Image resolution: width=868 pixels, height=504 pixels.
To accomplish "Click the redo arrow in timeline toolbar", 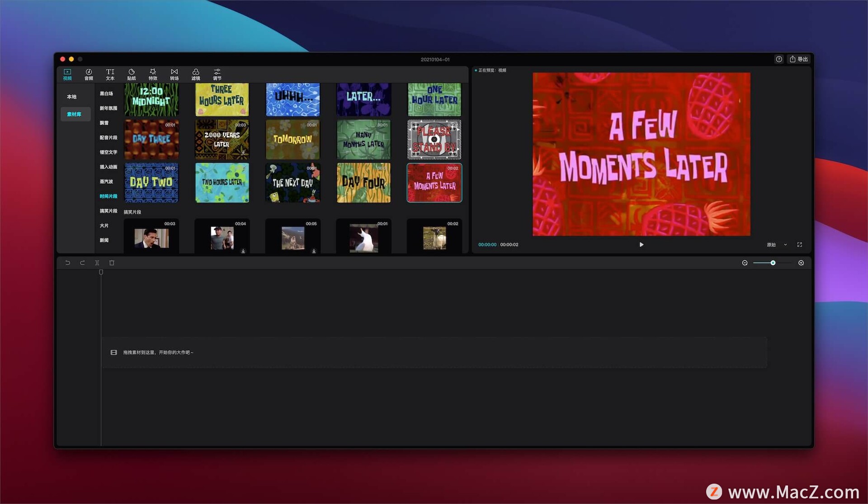I will [82, 263].
